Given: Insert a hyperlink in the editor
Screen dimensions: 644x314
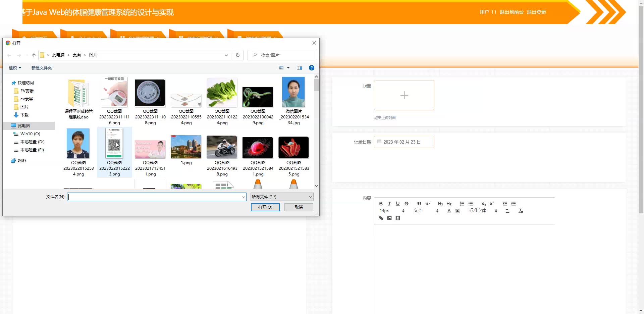Looking at the screenshot, I should pos(381,218).
